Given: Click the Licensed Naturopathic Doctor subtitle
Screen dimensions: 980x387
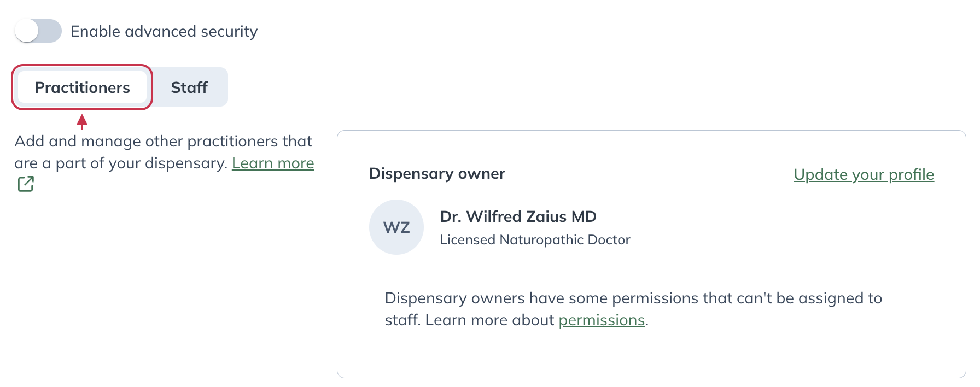Looking at the screenshot, I should point(535,240).
